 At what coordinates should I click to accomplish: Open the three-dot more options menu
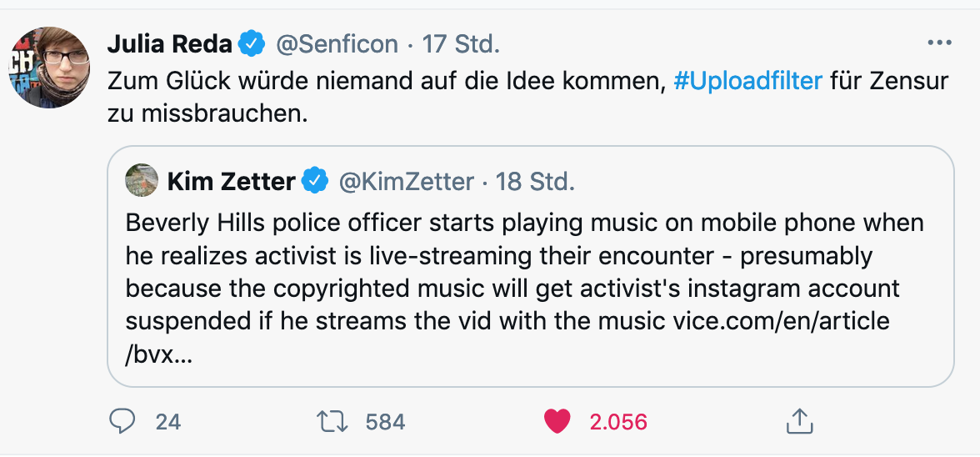pos(939,43)
